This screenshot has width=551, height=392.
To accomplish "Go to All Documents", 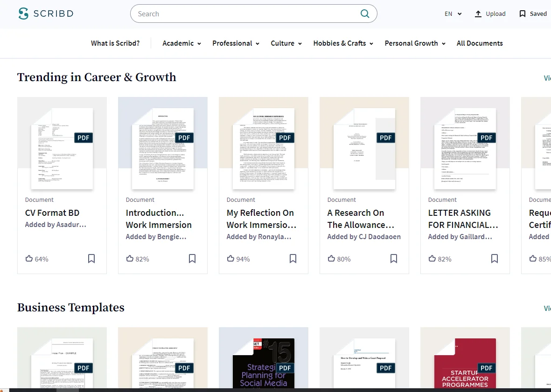I will tap(480, 43).
